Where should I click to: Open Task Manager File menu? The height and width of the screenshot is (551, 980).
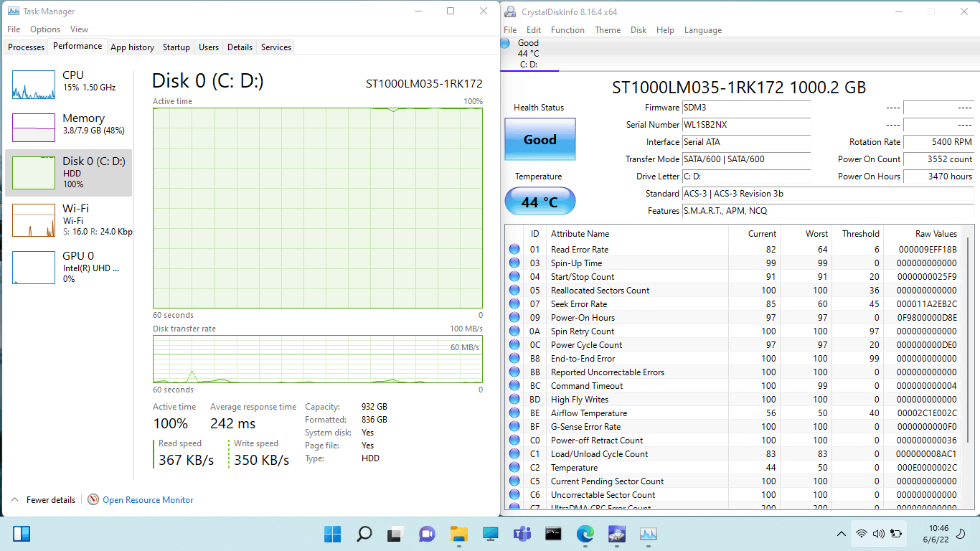(x=14, y=29)
